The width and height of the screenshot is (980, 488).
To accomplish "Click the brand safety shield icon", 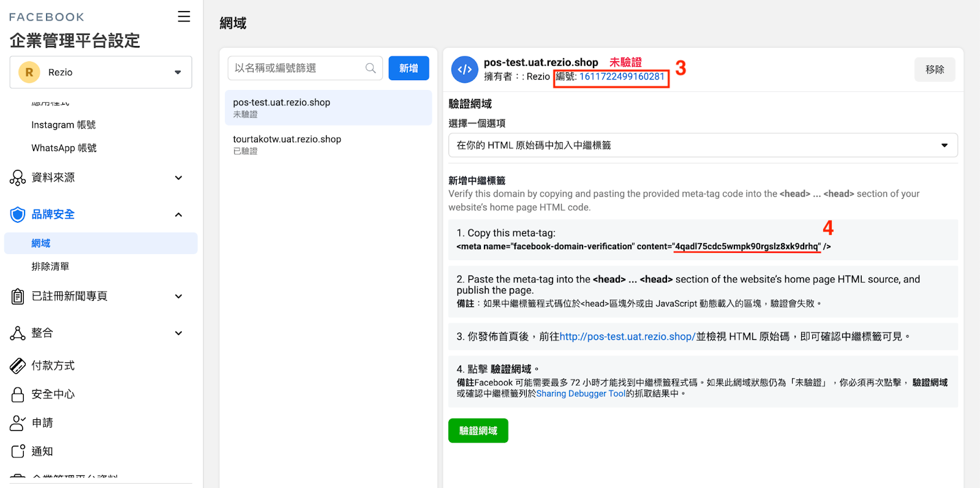I will (x=18, y=214).
